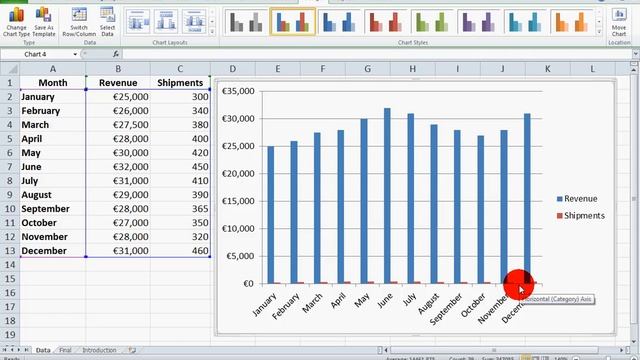Click the Shipments header cell
Image resolution: width=640 pixels, height=360 pixels.
pos(180,83)
